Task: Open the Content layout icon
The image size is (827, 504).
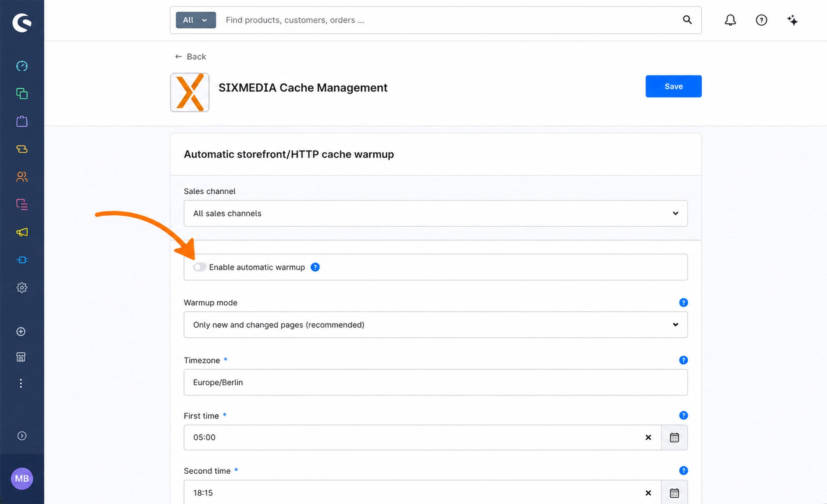Action: tap(22, 204)
